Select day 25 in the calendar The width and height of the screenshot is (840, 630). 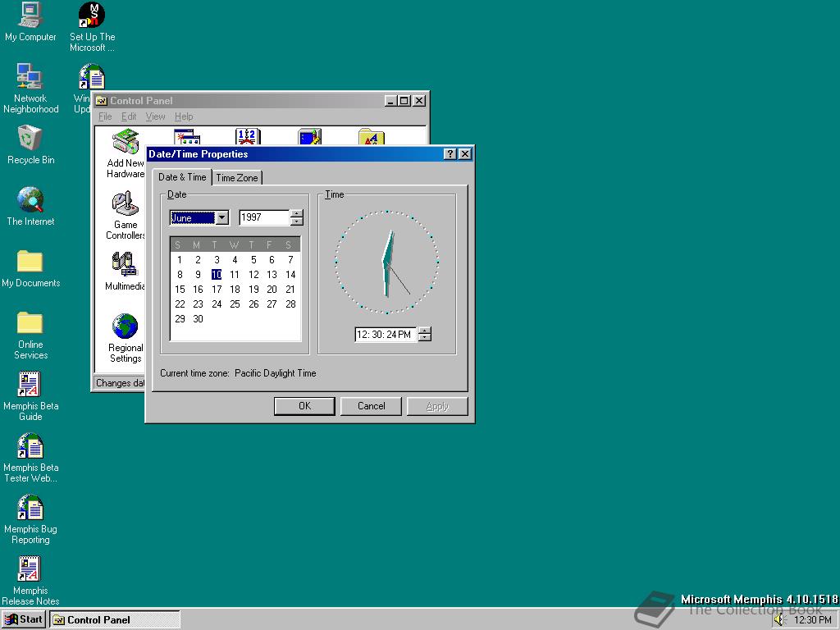(235, 304)
